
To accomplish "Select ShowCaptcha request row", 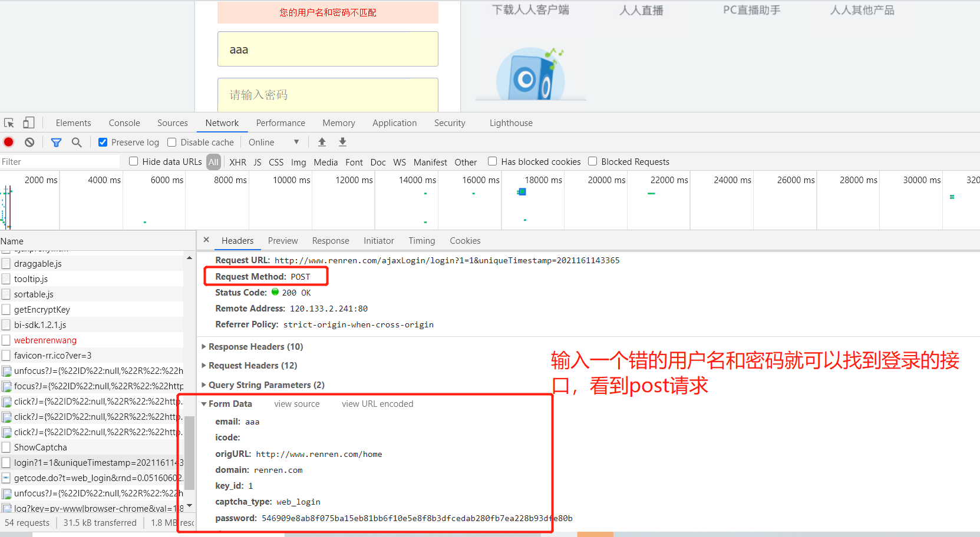I will 92,447.
